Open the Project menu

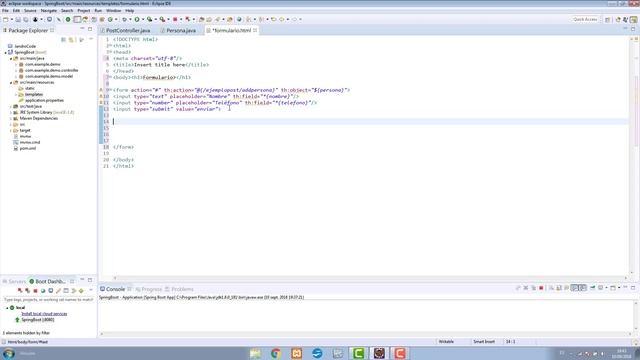point(84,11)
